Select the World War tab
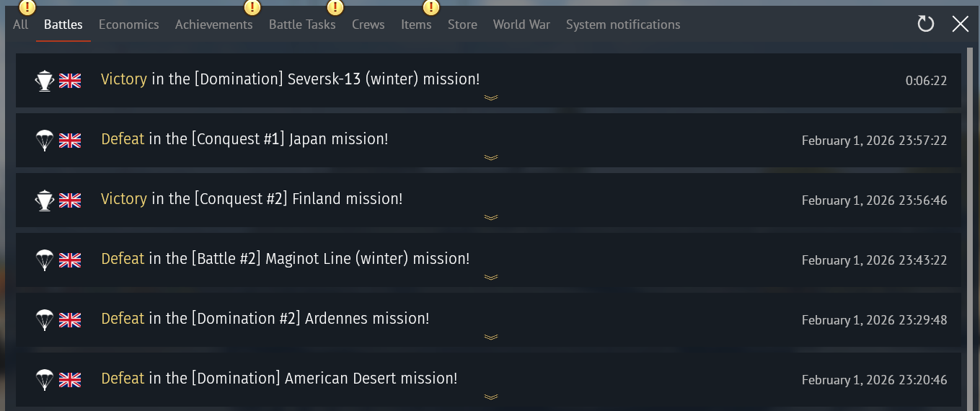 coord(521,25)
